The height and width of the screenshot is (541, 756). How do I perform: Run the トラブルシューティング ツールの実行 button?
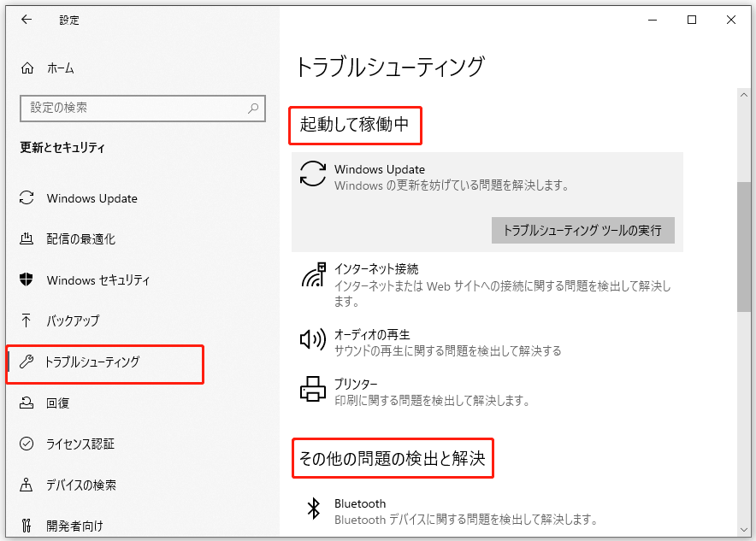pyautogui.click(x=582, y=231)
